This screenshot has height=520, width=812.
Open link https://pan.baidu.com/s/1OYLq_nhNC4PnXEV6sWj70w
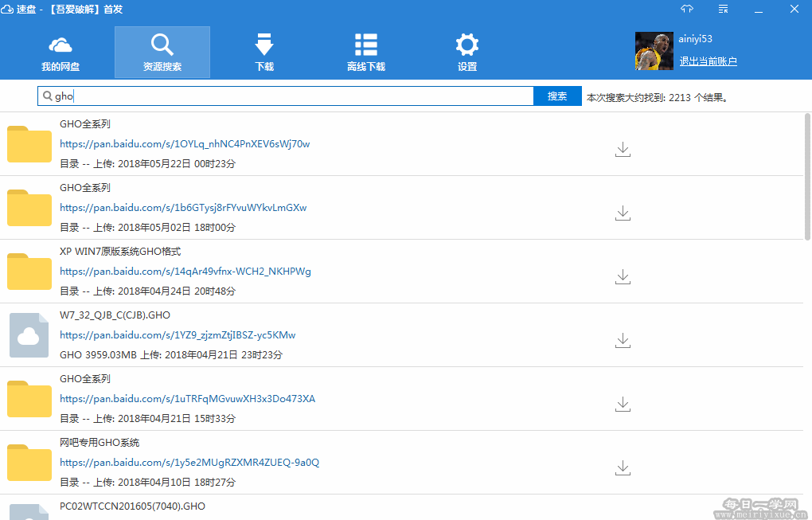pos(185,144)
